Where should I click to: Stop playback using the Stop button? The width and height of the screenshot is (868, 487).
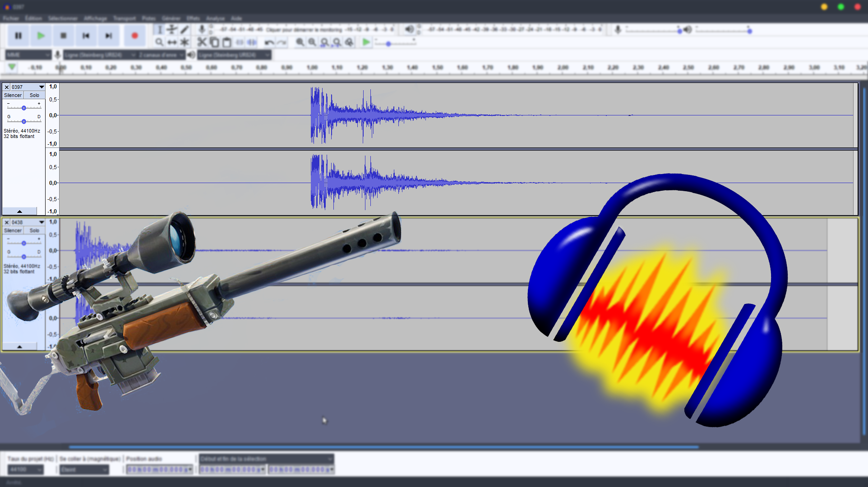tap(64, 36)
